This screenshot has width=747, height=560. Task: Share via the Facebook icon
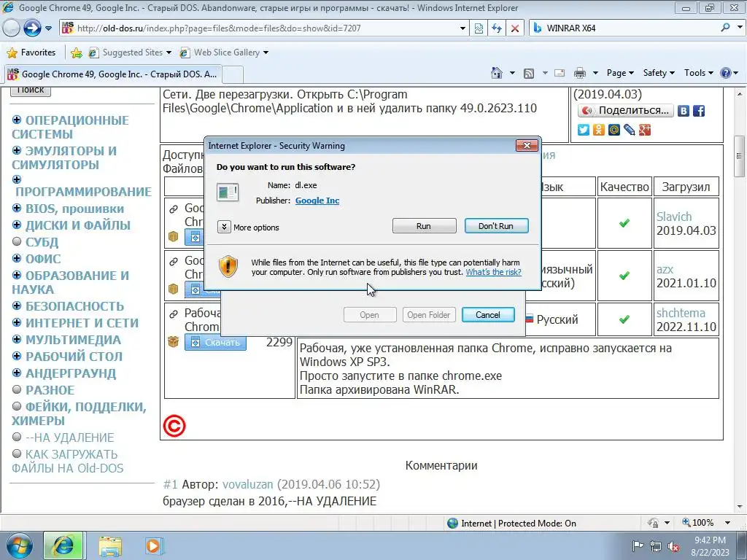point(699,111)
